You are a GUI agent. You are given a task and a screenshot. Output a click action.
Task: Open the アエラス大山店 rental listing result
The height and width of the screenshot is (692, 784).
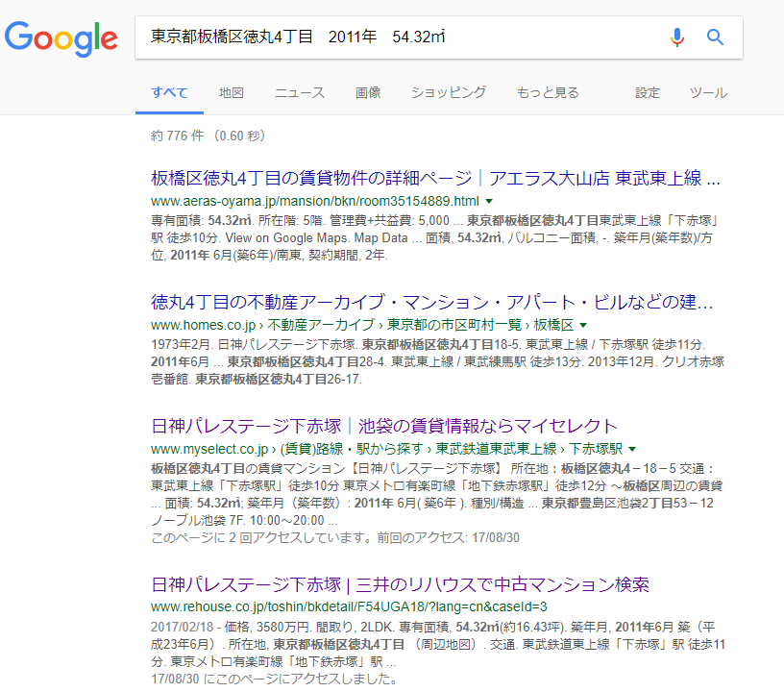tap(435, 178)
